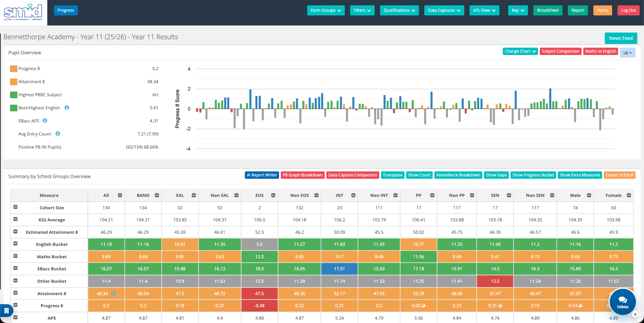The width and height of the screenshot is (644, 323).
Task: Open the Report page
Action: click(x=578, y=10)
